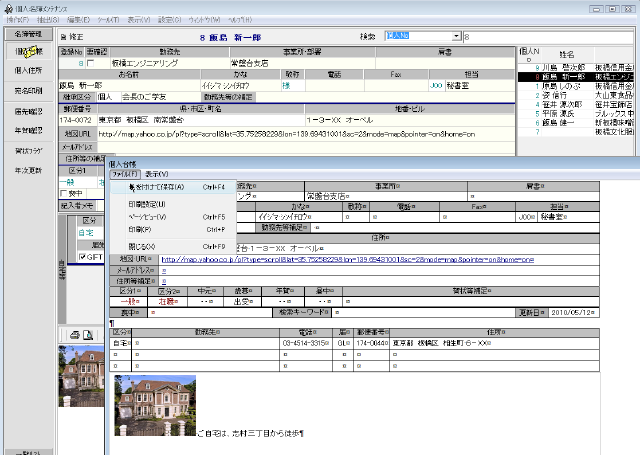Toggle the 喪中 checkbox
Screen dimensions: 640x455
tap(63, 193)
